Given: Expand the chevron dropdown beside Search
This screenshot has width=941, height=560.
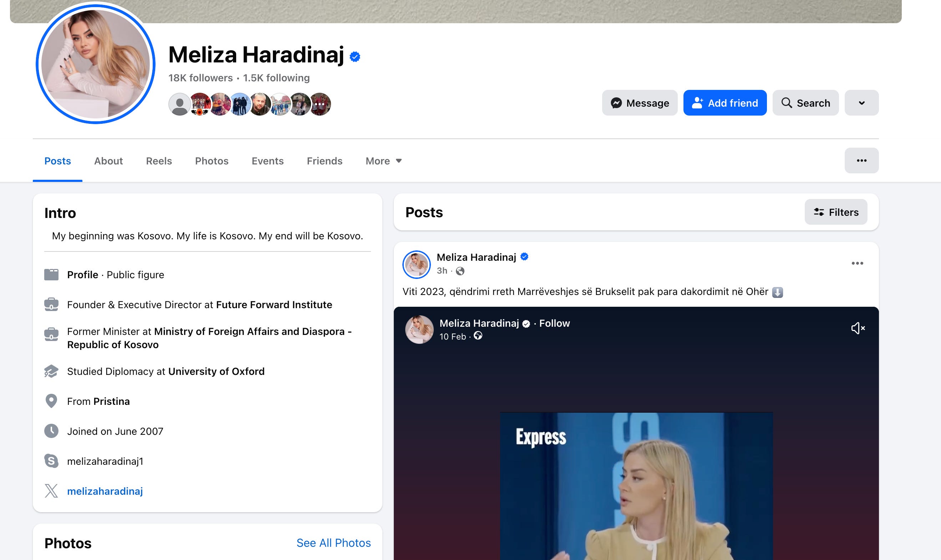Looking at the screenshot, I should (861, 103).
